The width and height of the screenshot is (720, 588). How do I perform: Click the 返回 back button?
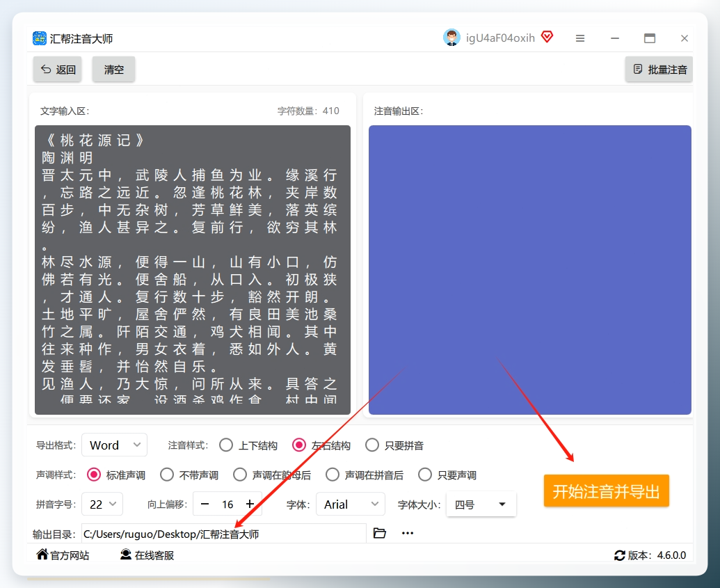58,70
